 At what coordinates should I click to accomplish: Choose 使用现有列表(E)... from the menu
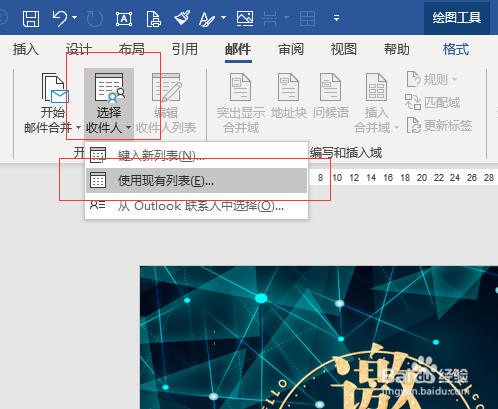click(196, 180)
